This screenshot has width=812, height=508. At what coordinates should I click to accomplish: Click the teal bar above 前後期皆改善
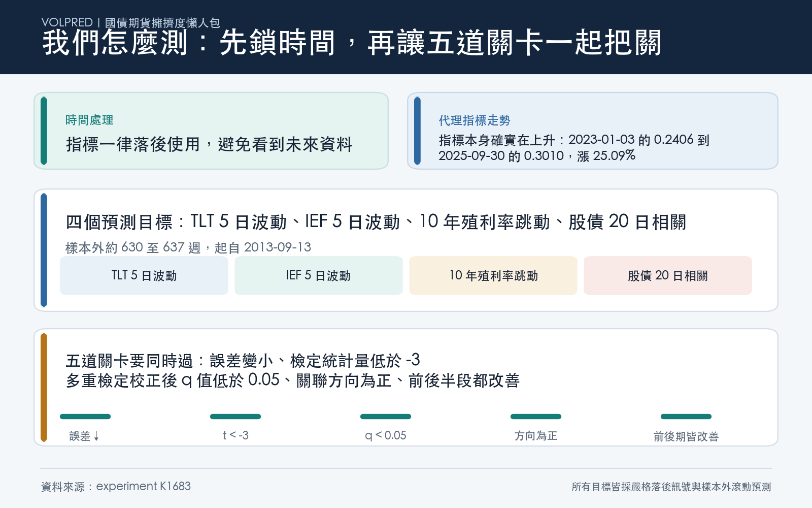686,417
